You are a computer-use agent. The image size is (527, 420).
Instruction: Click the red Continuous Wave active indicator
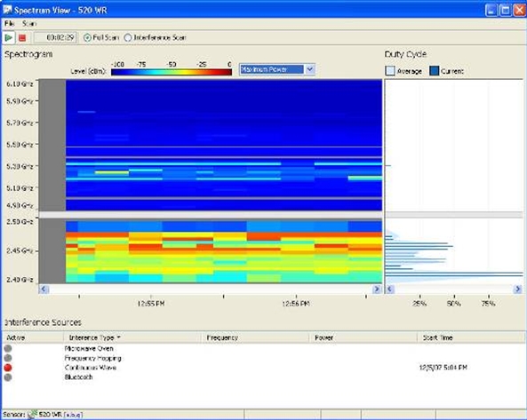[8, 368]
